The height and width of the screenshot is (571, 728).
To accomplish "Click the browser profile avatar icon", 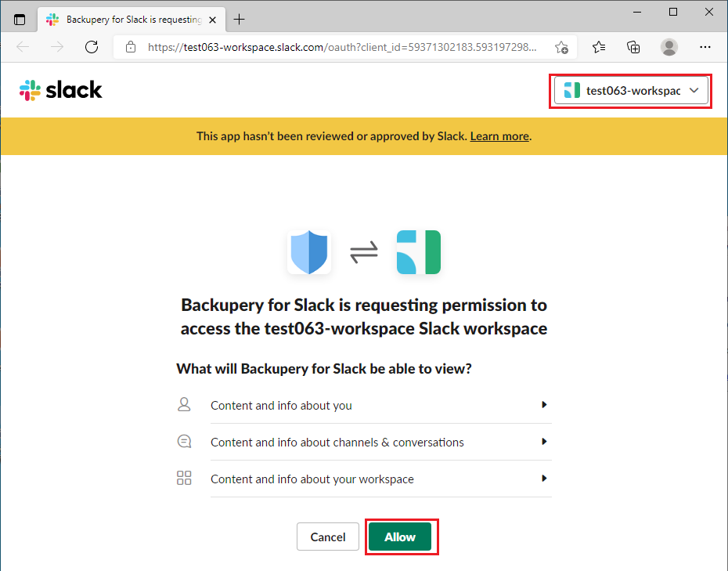I will (x=669, y=47).
